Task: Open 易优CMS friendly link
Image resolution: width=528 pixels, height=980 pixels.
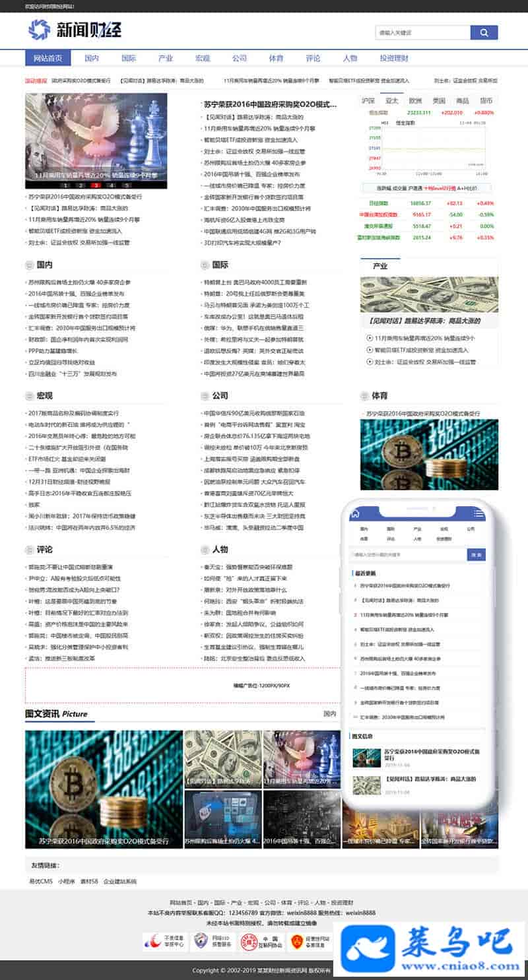Action: (x=41, y=881)
